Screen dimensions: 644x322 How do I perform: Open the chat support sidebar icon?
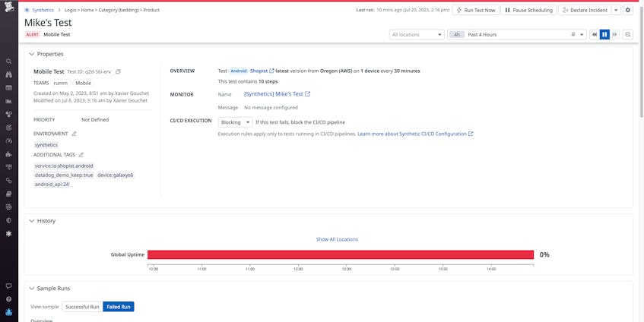(x=8, y=286)
